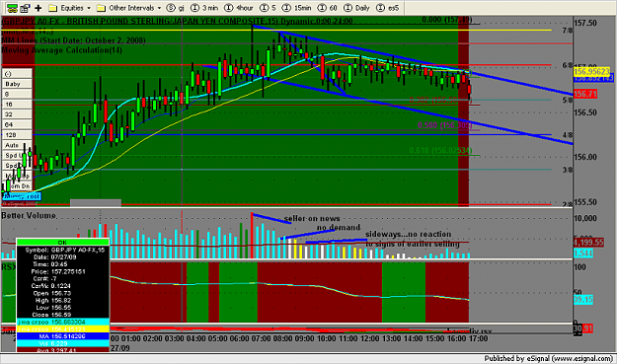
Task: Click the Auto button
Action: tap(17, 145)
